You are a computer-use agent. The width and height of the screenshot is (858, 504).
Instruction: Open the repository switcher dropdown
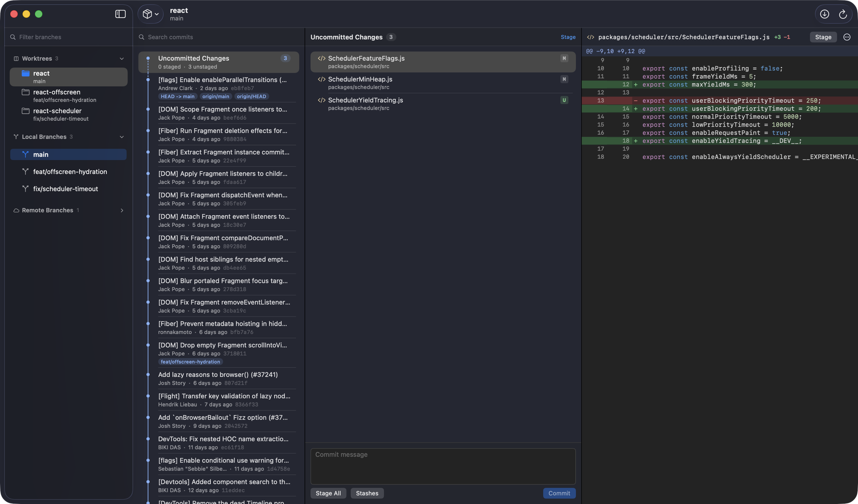pyautogui.click(x=151, y=14)
